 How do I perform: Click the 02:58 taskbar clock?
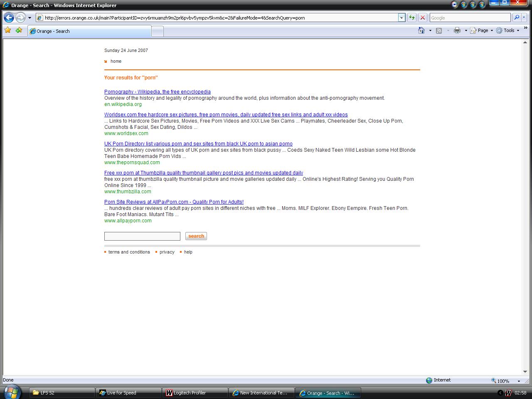tap(520, 393)
